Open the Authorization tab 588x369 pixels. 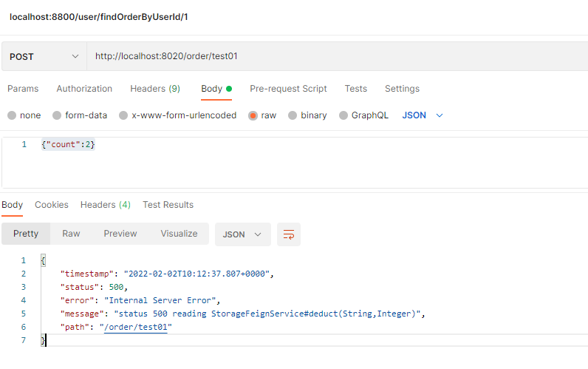pyautogui.click(x=84, y=89)
